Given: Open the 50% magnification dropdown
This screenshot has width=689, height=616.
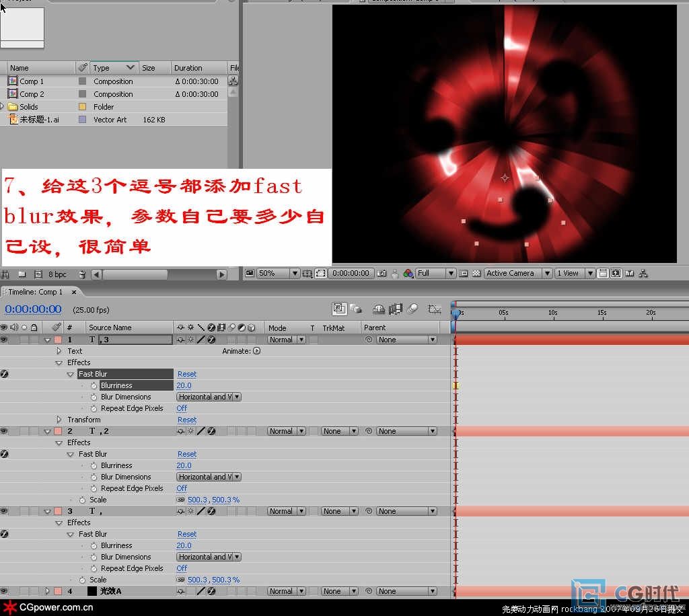Looking at the screenshot, I should point(294,274).
